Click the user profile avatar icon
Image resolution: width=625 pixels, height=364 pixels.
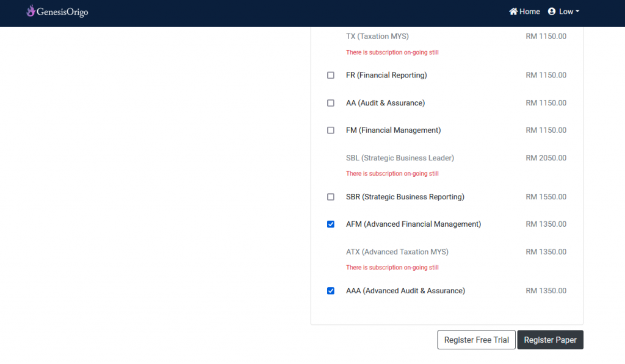551,11
